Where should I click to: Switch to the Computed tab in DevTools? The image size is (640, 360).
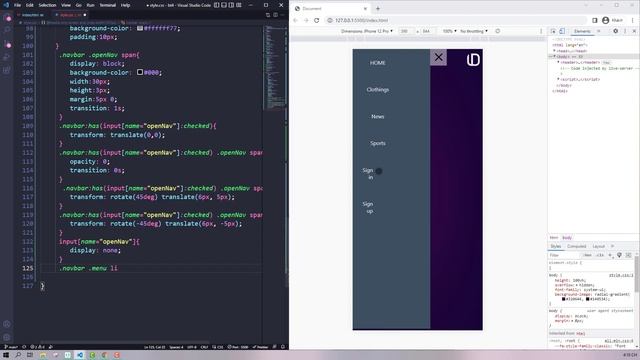tap(576, 246)
